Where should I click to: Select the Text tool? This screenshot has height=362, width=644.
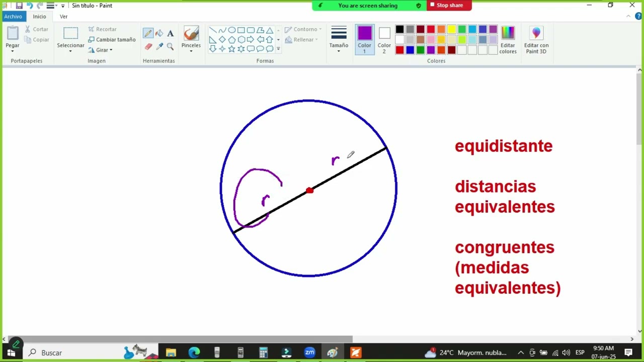coord(170,34)
